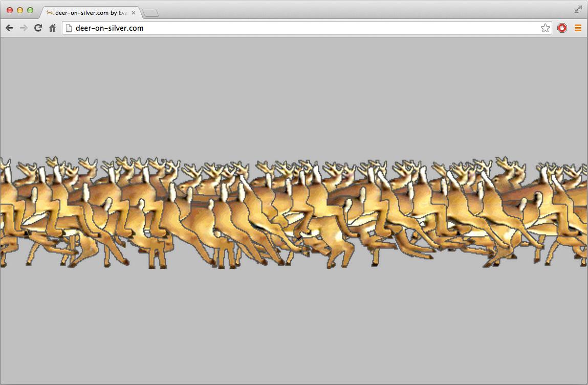Open a new browser tab
The width and height of the screenshot is (588, 385).
coord(151,13)
